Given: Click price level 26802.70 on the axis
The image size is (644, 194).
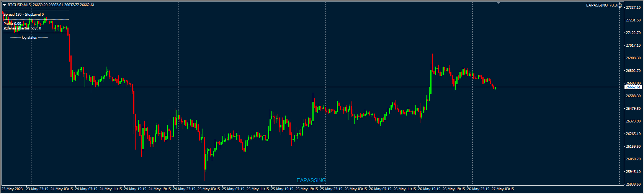Looking at the screenshot, I should (x=633, y=71).
